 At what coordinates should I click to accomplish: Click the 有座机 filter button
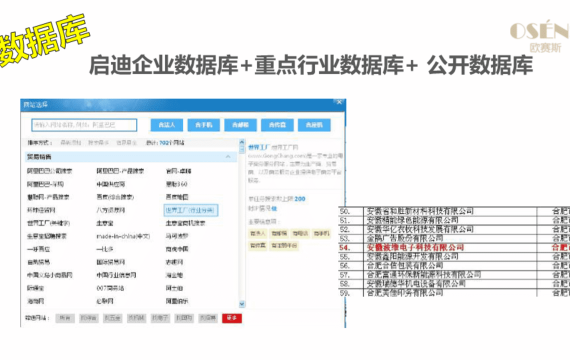click(314, 125)
